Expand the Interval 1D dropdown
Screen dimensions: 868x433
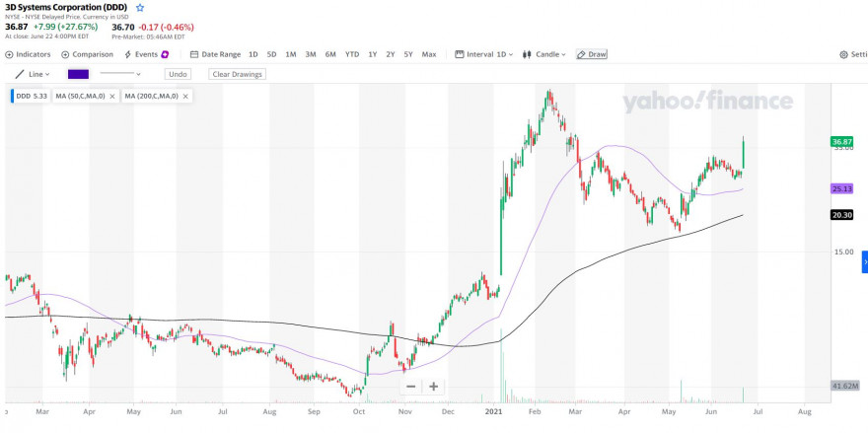tap(484, 54)
